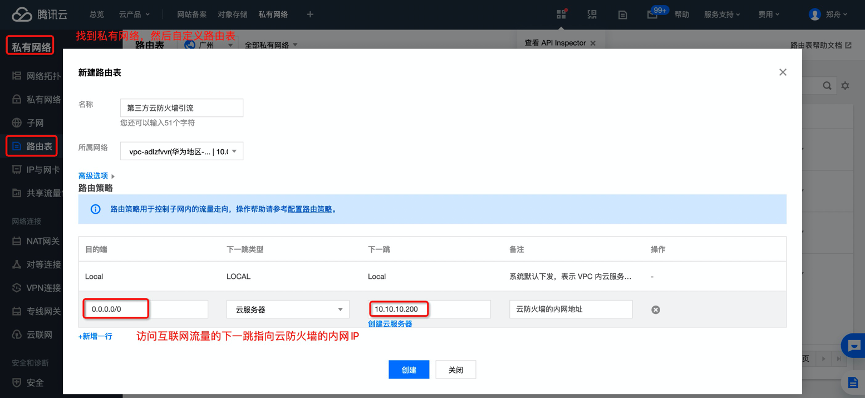Open the user avatar account menu

(815, 15)
